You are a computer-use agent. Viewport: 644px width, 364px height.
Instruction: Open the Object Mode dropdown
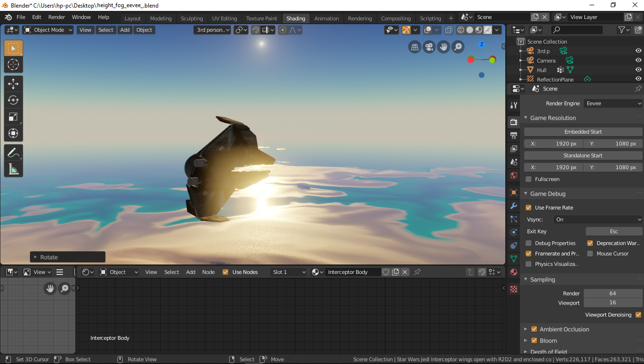pos(48,30)
